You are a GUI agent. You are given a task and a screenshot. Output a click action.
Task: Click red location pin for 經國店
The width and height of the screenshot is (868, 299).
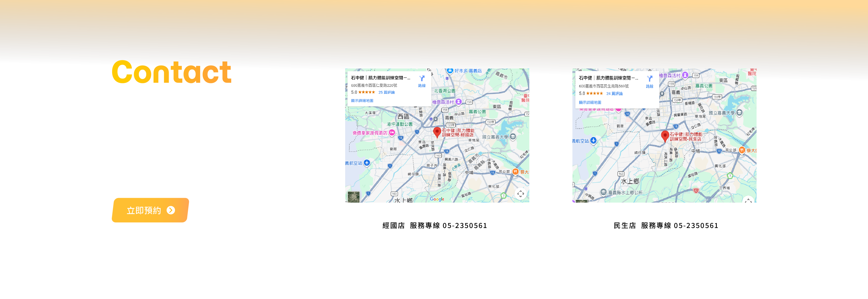click(x=437, y=132)
